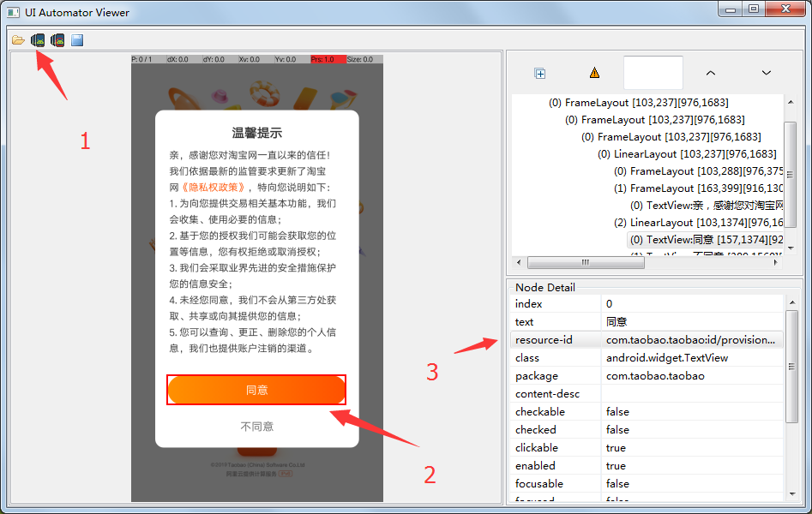This screenshot has width=812, height=514.
Task: Click 不同意 in the device screenshot
Action: [x=257, y=427]
